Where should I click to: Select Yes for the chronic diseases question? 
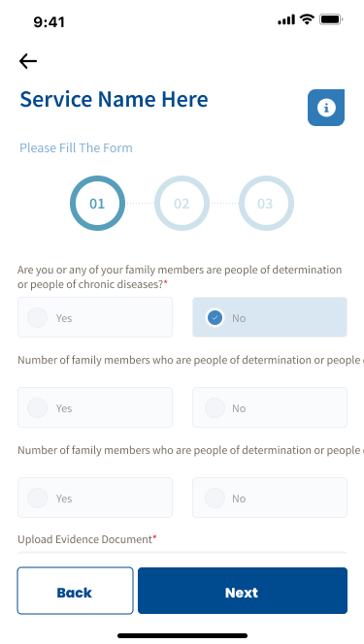(95, 317)
